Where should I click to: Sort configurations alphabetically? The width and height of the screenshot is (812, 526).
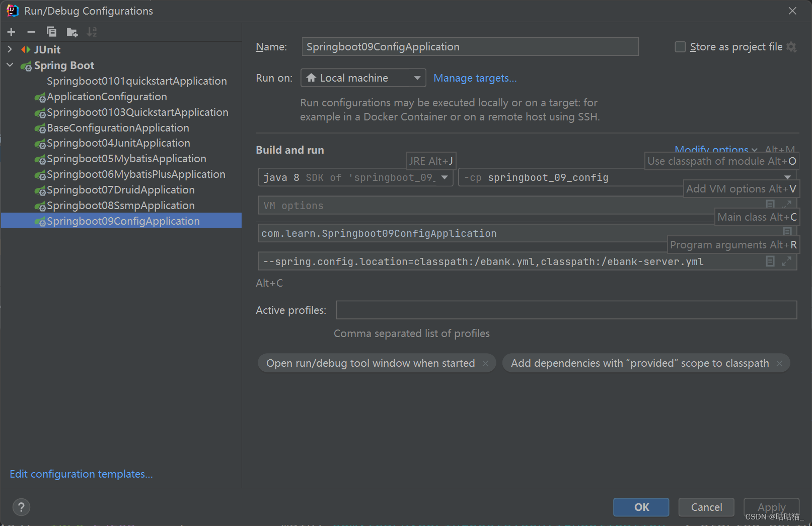pyautogui.click(x=92, y=31)
